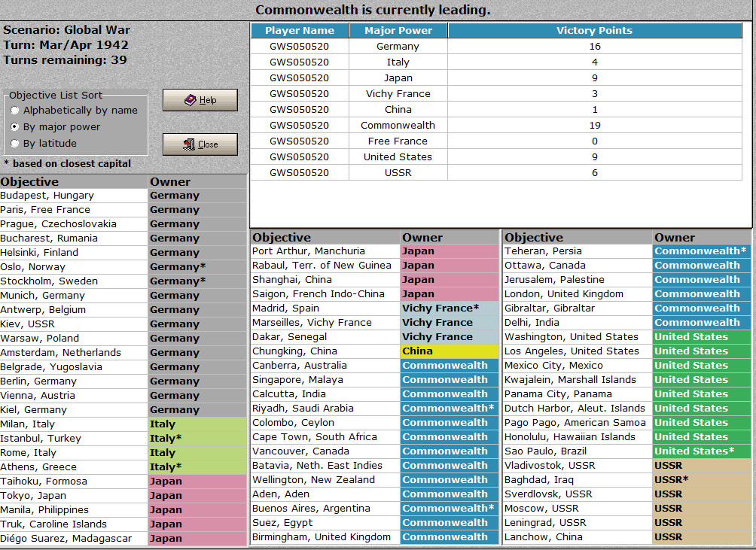The height and width of the screenshot is (550, 756).
Task: Click pink Japan owner cell for Saigon
Action: pos(450,293)
